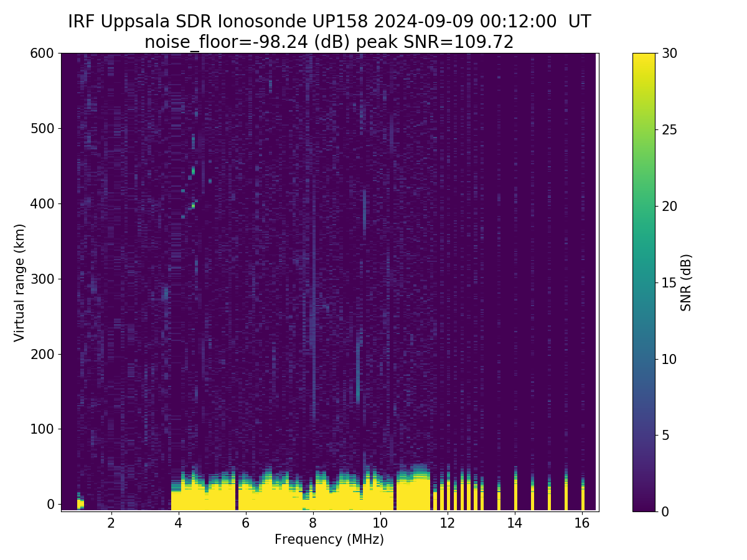Select the 'Virtual range (km)' axis label

click(x=19, y=282)
